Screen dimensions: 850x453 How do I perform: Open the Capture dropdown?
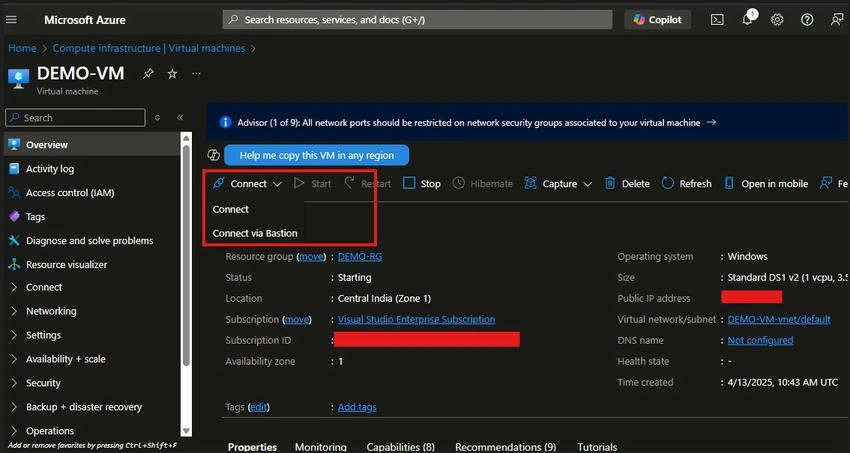coord(558,184)
